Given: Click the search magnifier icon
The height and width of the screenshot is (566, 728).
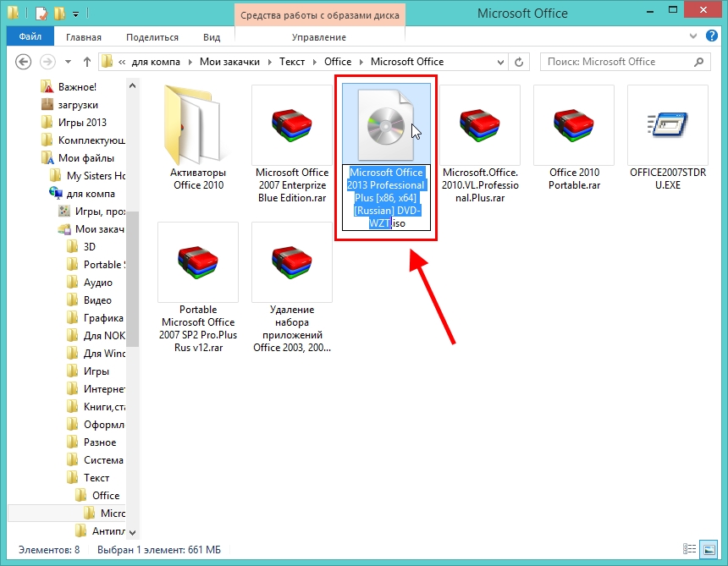Looking at the screenshot, I should click(698, 62).
